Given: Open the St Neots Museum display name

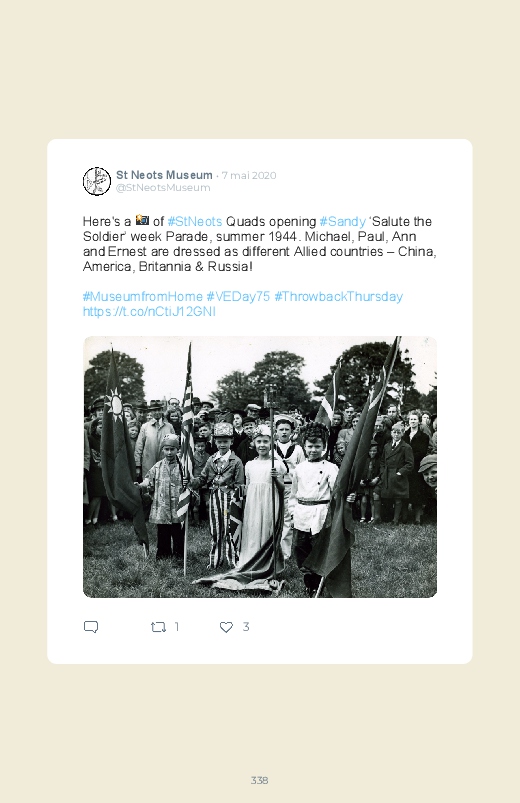Looking at the screenshot, I should pyautogui.click(x=164, y=175).
